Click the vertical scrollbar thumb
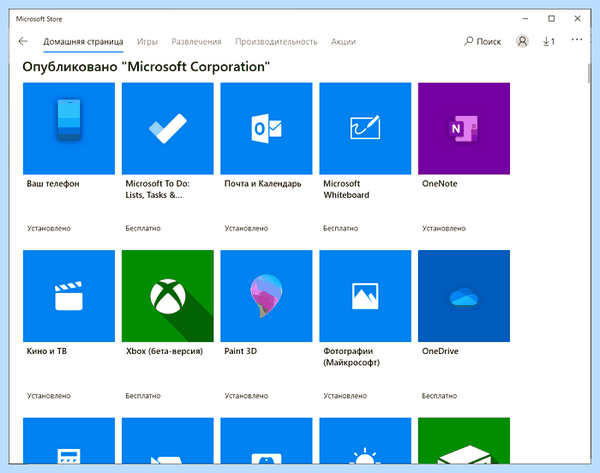This screenshot has width=600, height=473. pos(589,73)
